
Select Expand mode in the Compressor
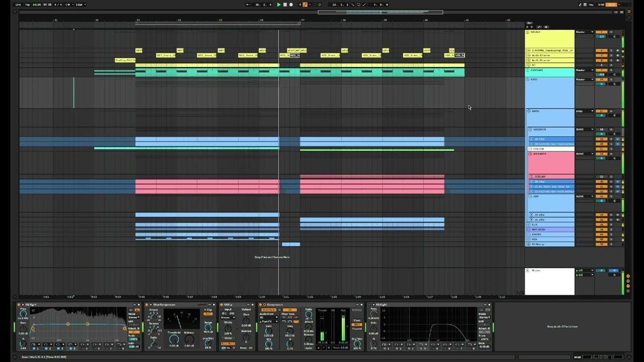click(357, 329)
